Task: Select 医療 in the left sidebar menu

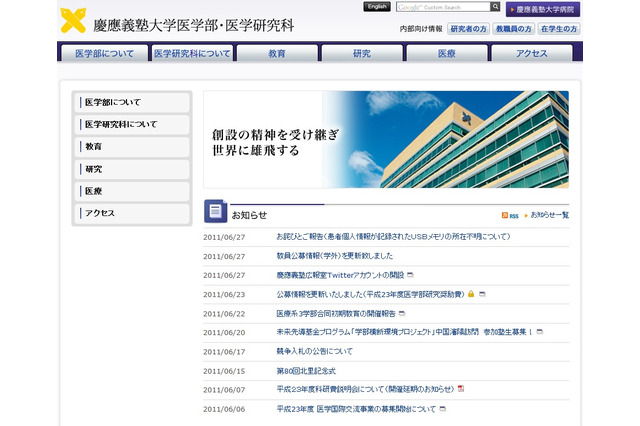Action: coord(132,191)
